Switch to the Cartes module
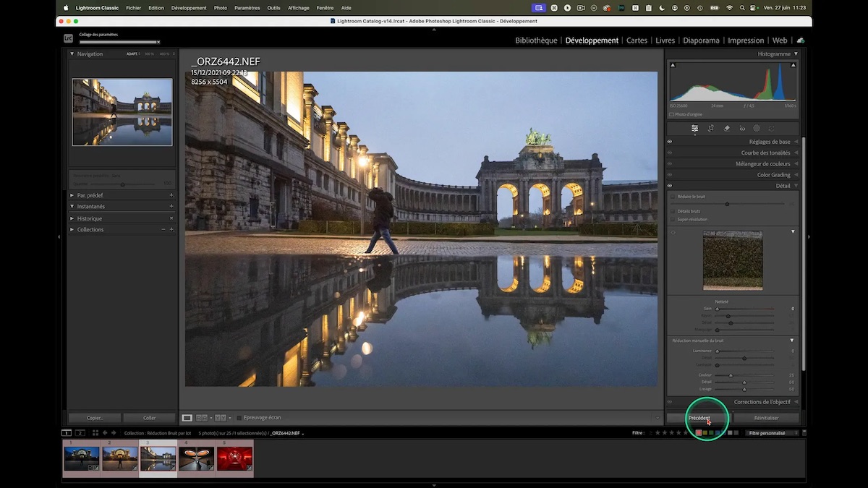 637,40
